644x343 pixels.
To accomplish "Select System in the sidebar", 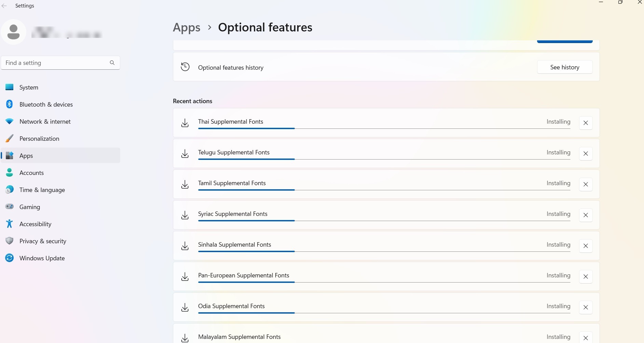I will pyautogui.click(x=29, y=87).
